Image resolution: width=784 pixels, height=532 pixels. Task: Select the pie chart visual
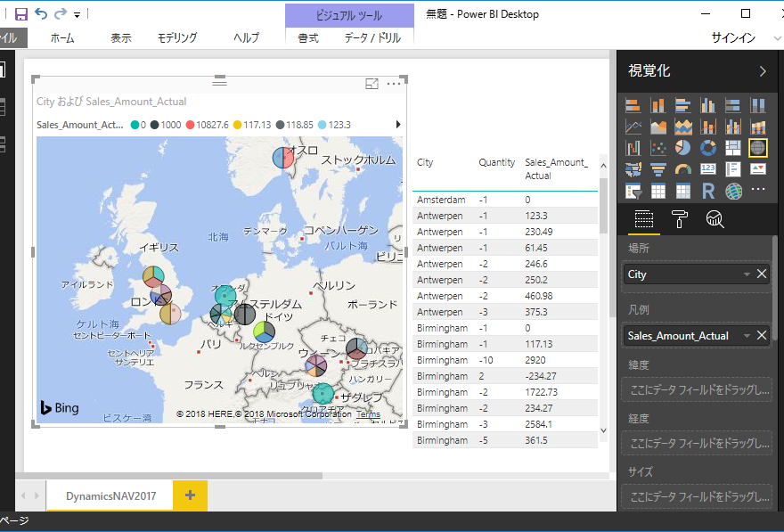click(x=683, y=148)
